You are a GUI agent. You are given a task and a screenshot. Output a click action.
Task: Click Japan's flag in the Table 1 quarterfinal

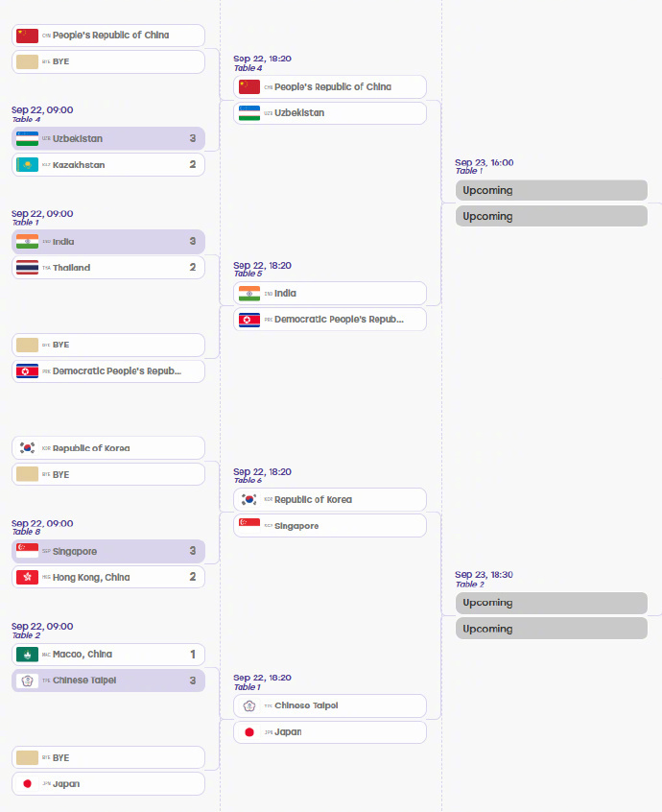[248, 732]
